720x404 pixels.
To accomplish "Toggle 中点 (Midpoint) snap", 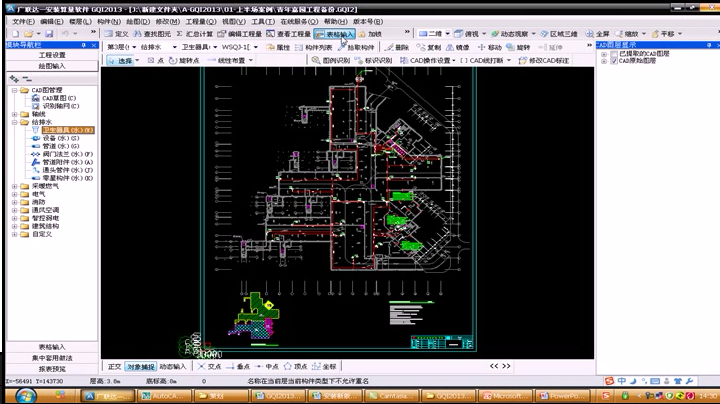I will (267, 366).
